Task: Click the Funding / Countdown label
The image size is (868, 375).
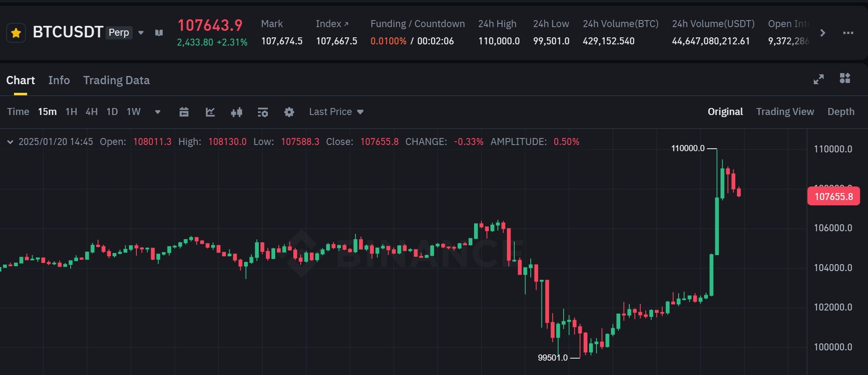Action: (417, 24)
